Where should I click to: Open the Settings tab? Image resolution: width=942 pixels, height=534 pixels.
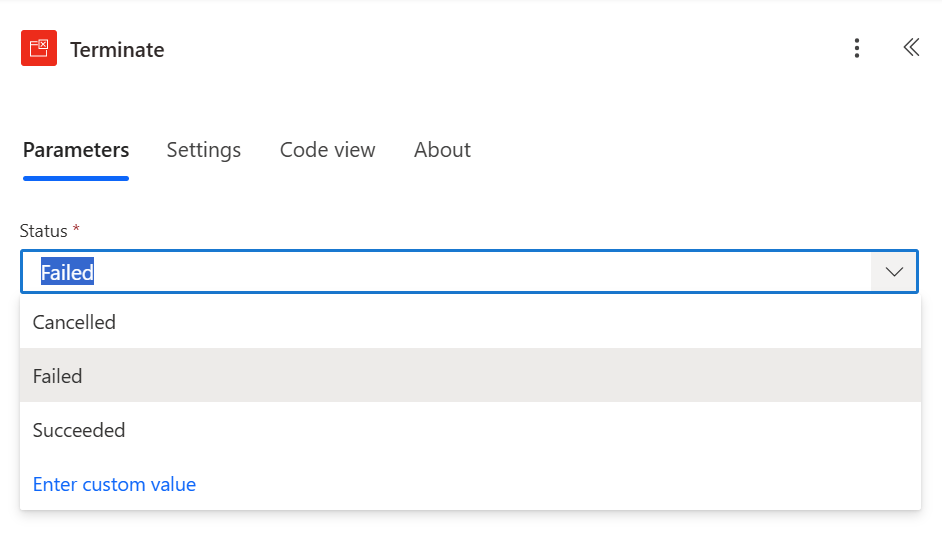(x=203, y=150)
